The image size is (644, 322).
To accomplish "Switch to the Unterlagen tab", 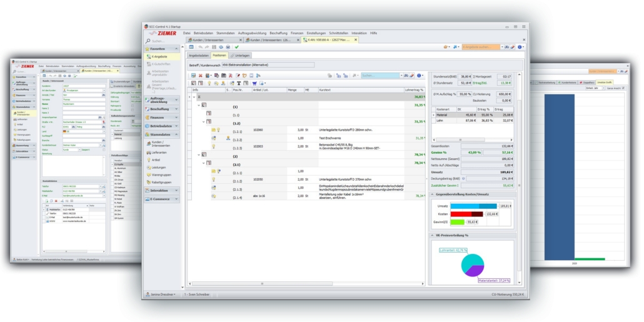I will [x=240, y=55].
